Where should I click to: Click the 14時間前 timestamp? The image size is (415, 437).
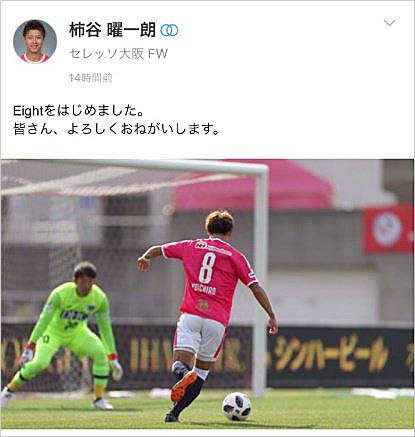click(90, 78)
